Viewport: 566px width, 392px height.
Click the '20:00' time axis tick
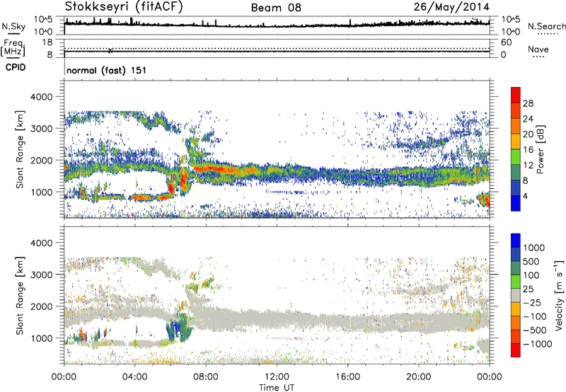(x=418, y=377)
